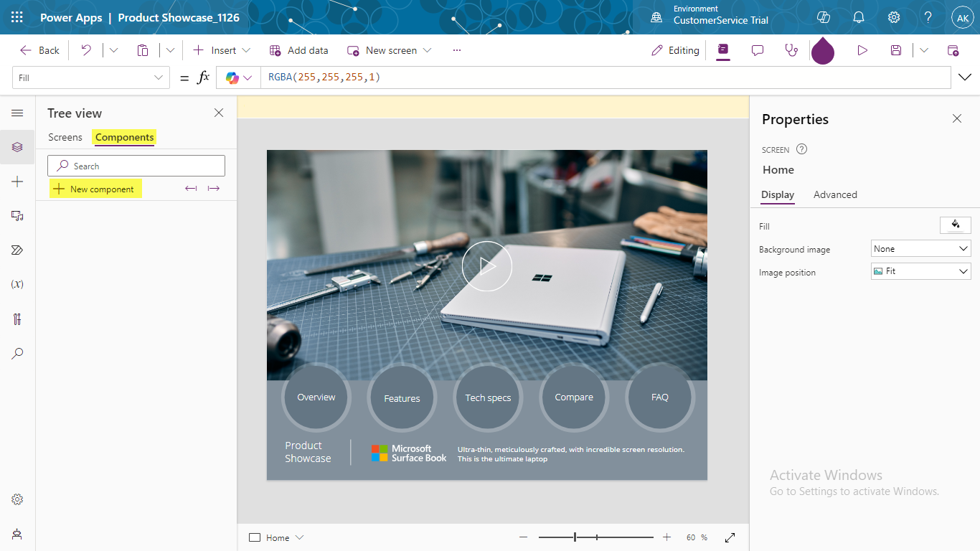Click the New component button

click(x=94, y=189)
